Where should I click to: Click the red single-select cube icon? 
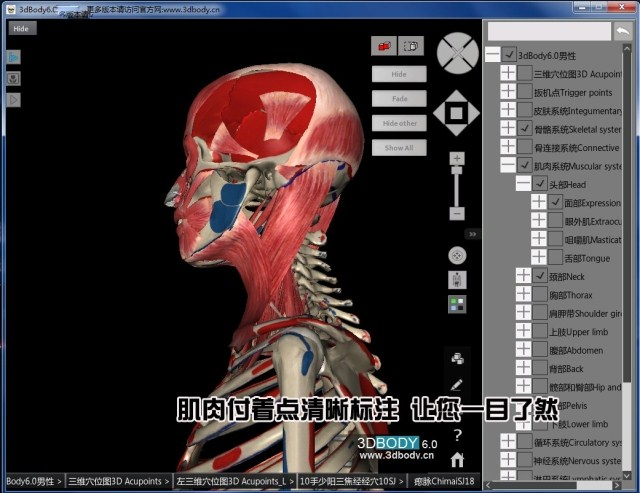pyautogui.click(x=383, y=46)
